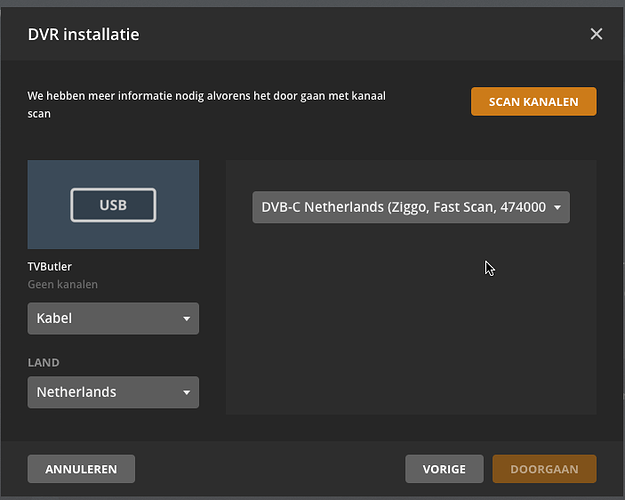
Task: Click the outlined USB badge icon
Action: (113, 205)
